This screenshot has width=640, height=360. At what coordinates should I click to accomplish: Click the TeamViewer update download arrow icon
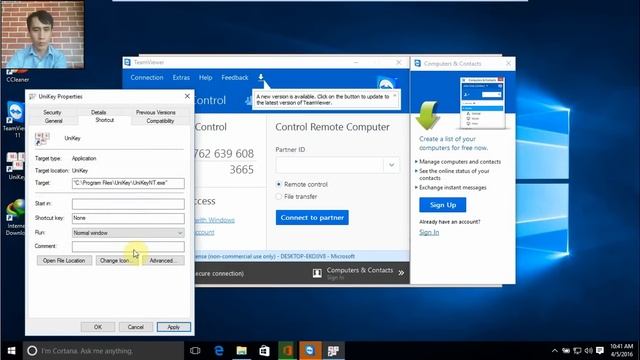click(x=261, y=77)
